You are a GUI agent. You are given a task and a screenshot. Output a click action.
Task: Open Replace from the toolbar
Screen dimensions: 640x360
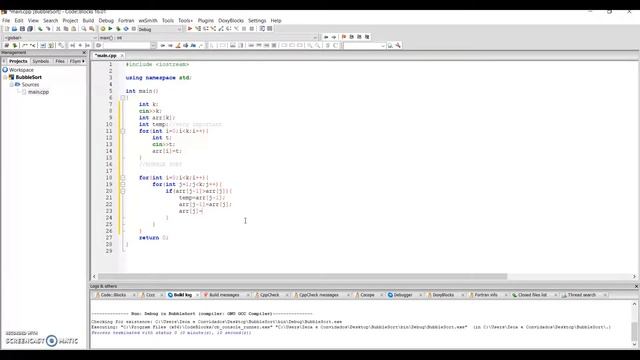[x=91, y=29]
